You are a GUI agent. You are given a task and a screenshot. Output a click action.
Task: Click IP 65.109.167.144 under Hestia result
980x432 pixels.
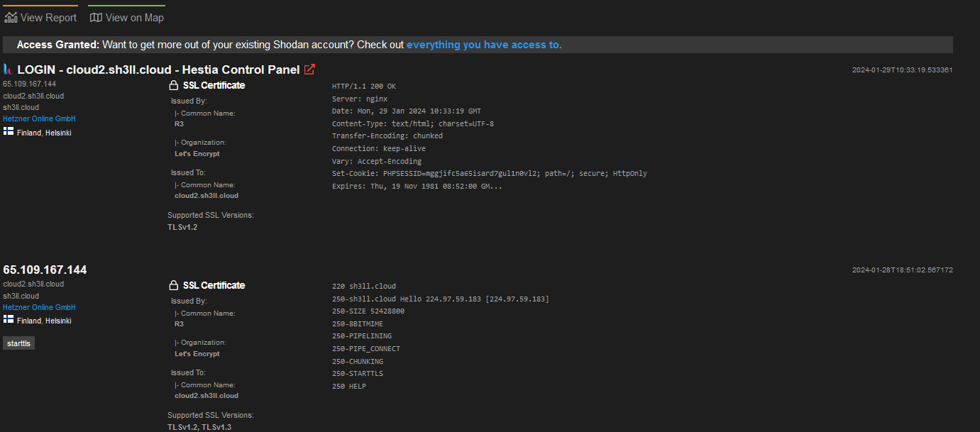point(29,84)
